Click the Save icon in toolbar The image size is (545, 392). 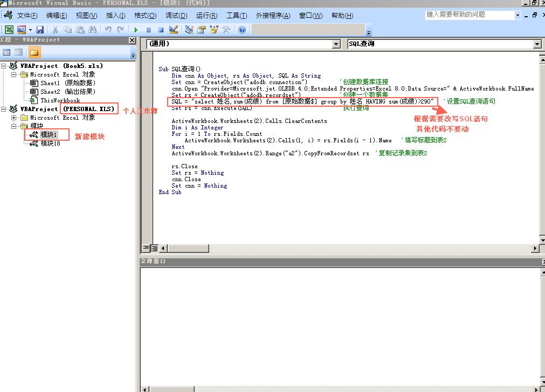point(40,30)
